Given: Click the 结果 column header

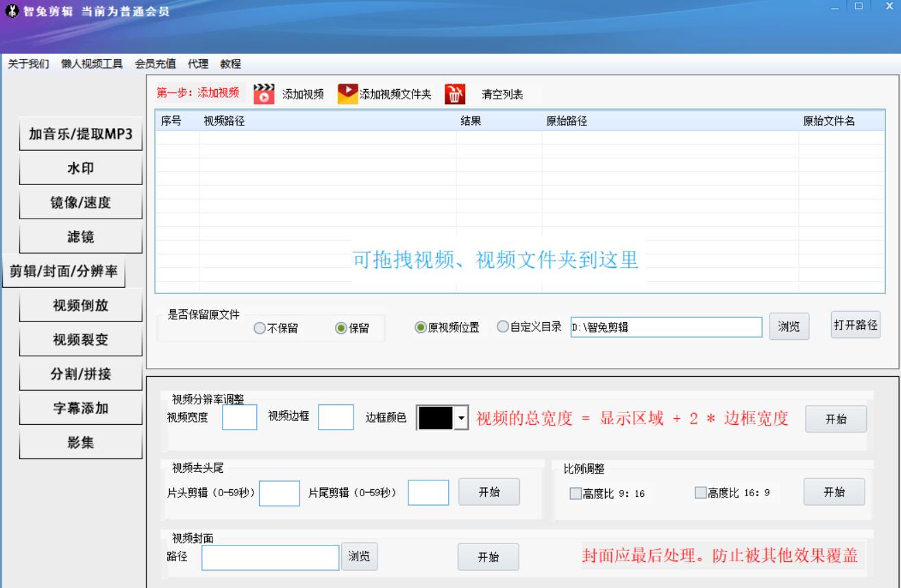Looking at the screenshot, I should [499, 121].
